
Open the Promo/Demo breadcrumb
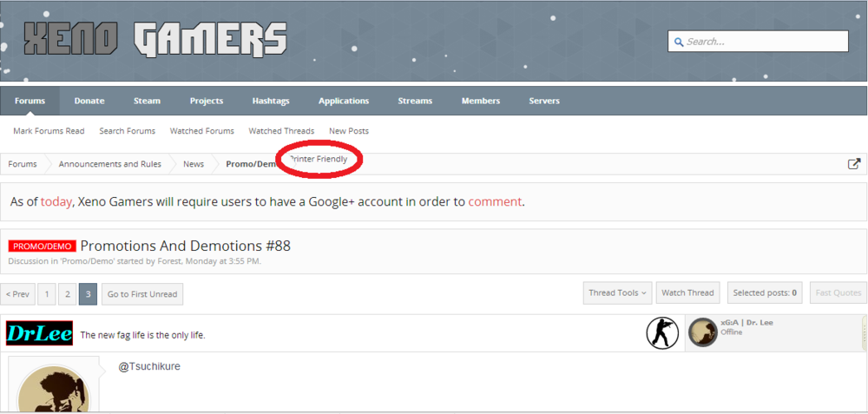tap(251, 164)
